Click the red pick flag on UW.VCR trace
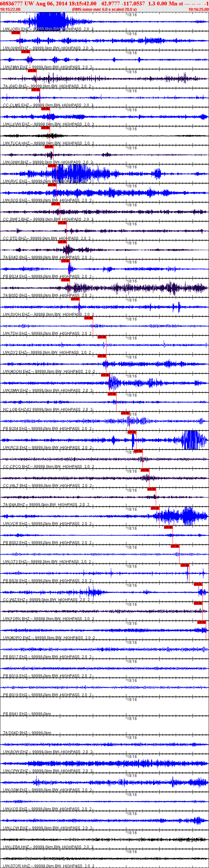209x868 pixels. 155,508
